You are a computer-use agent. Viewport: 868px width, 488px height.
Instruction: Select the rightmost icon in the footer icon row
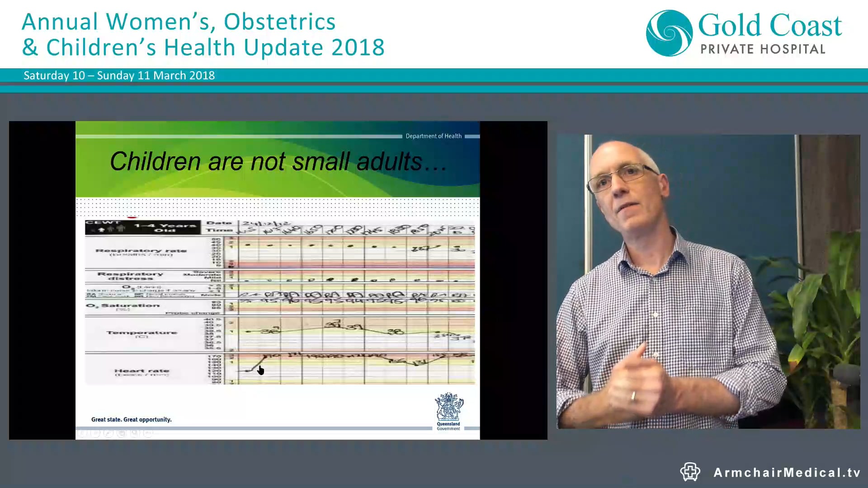pos(148,433)
